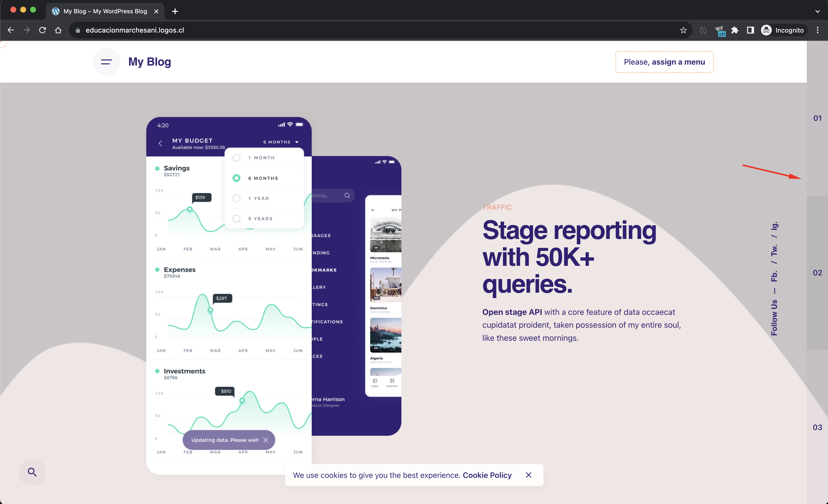828x504 pixels.
Task: Expand the tab search chevron
Action: [818, 11]
